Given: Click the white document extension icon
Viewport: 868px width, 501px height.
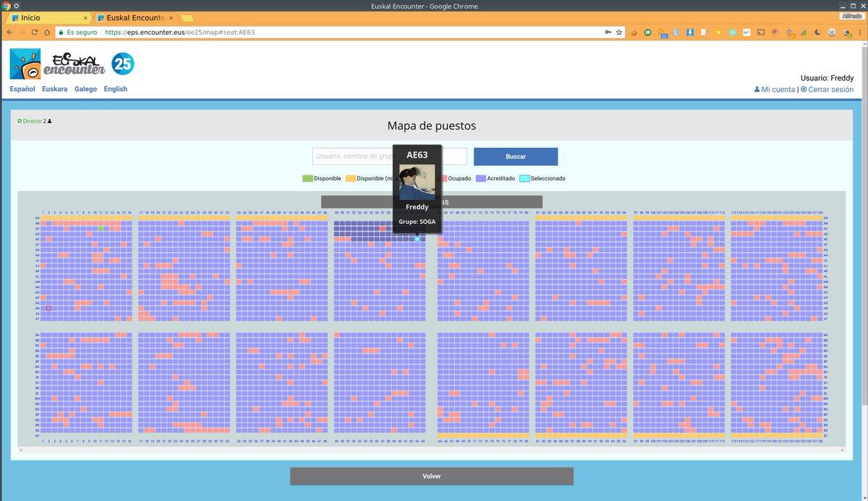Looking at the screenshot, I should click(704, 33).
